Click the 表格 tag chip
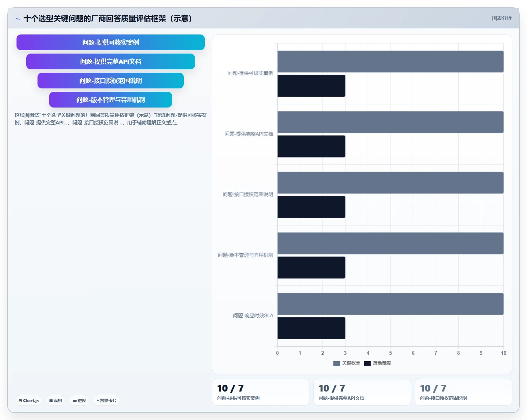This screenshot has height=420, width=527. tap(56, 401)
